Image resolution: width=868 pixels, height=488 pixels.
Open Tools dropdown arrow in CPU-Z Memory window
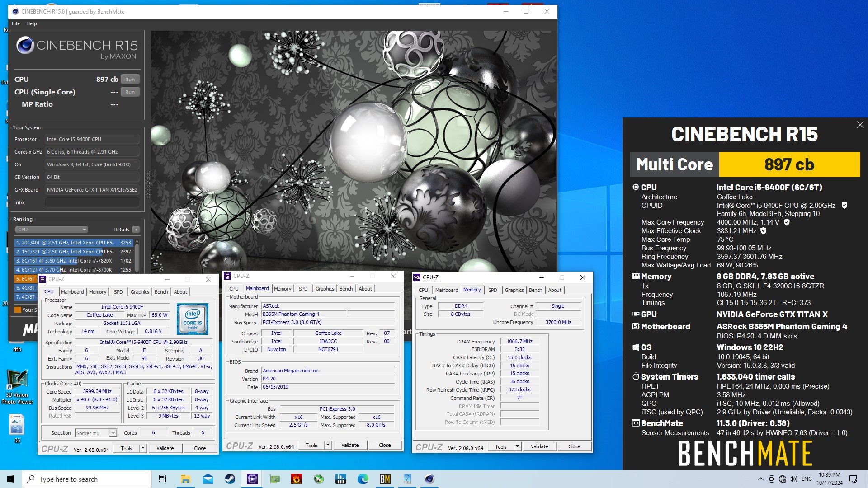(x=517, y=446)
